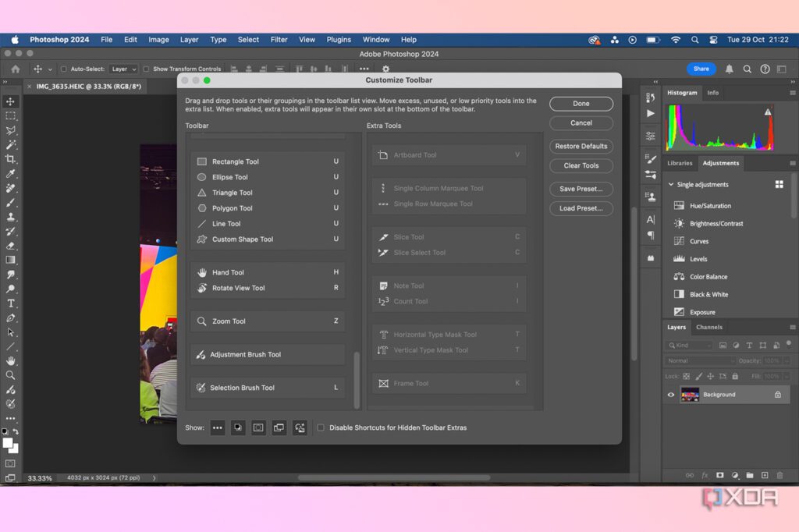
Task: Switch to the Info tab
Action: [x=712, y=93]
